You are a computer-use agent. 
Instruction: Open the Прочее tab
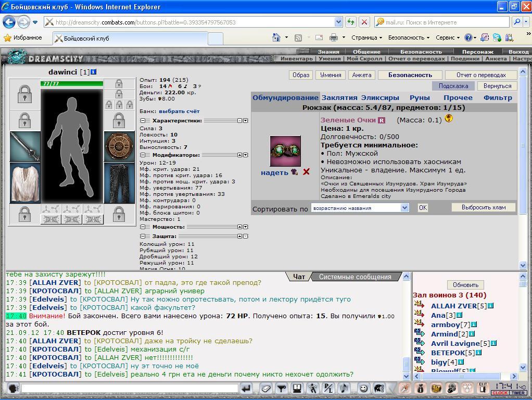pos(458,98)
